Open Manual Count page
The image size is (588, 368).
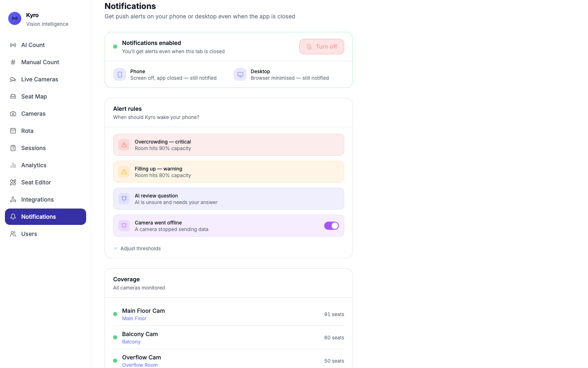(45, 62)
